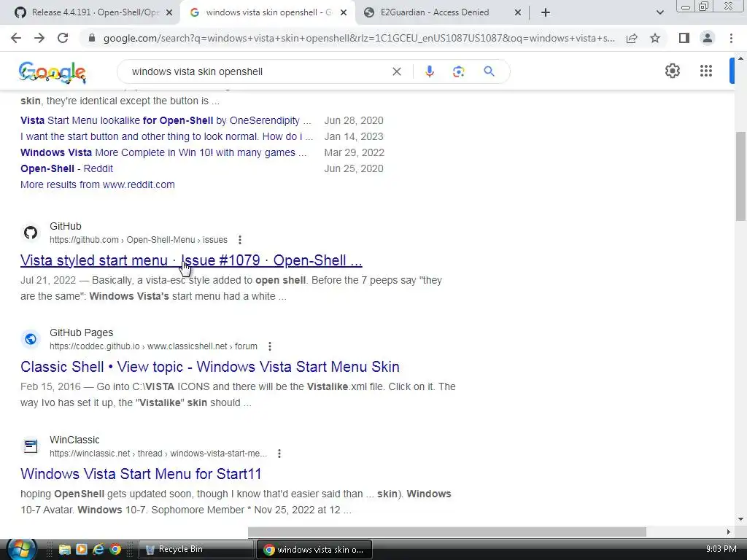Open the Open-Shell - Reddit link

coord(66,168)
